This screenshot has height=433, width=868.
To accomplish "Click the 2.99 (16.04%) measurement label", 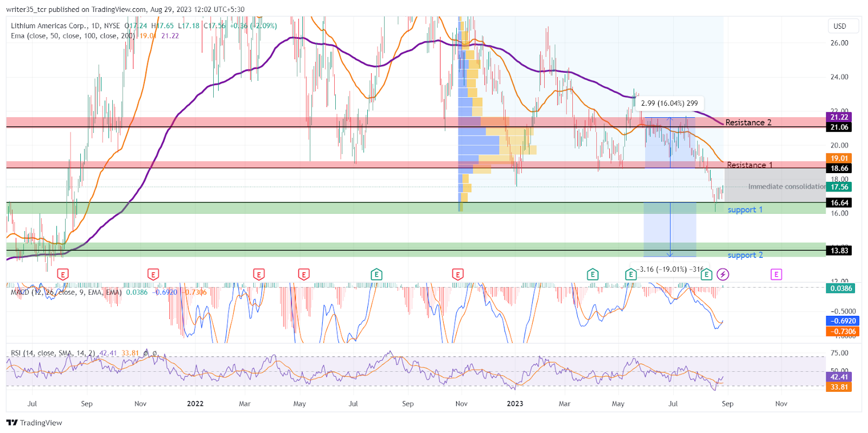I will (669, 103).
